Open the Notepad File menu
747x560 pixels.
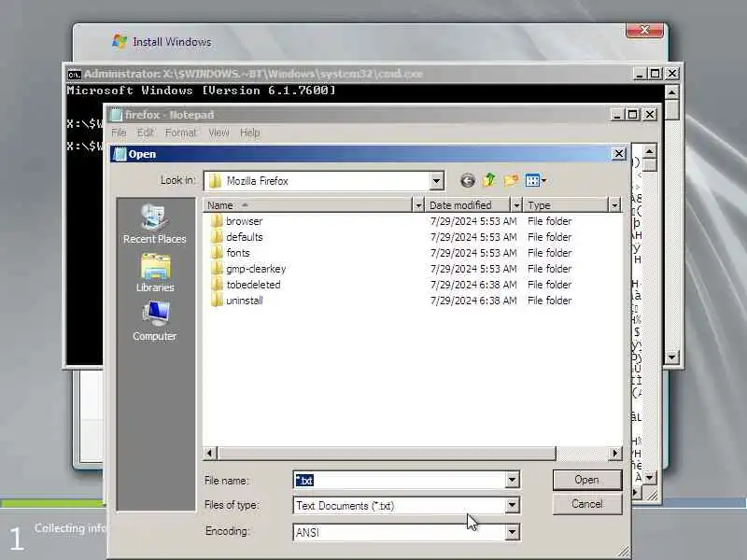click(x=119, y=133)
